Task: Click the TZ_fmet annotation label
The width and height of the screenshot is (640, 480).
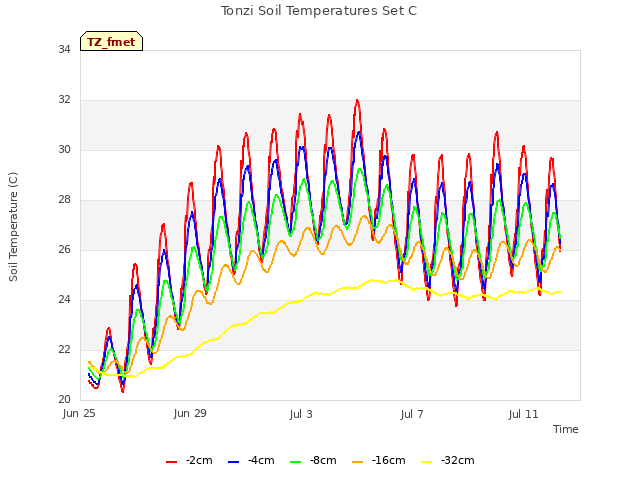Action: (x=111, y=42)
